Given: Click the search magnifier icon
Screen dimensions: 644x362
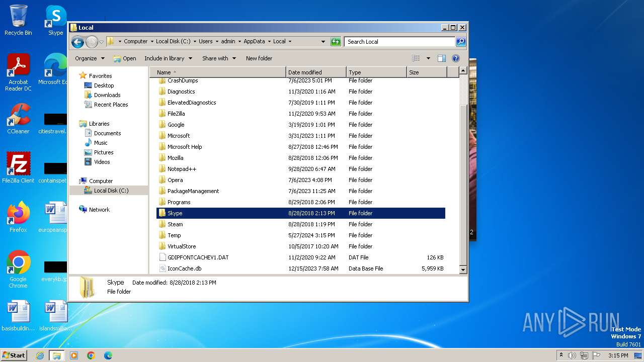Looking at the screenshot, I should point(461,42).
